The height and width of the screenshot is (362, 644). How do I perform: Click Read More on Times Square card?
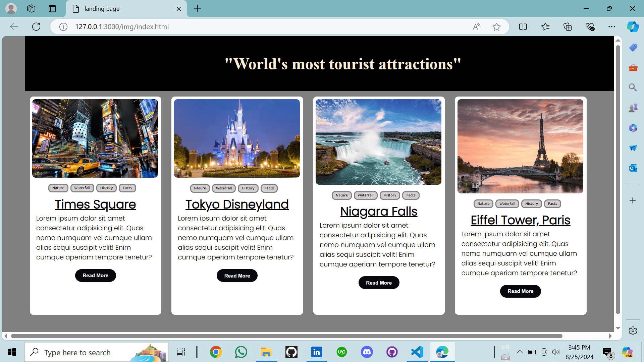96,276
